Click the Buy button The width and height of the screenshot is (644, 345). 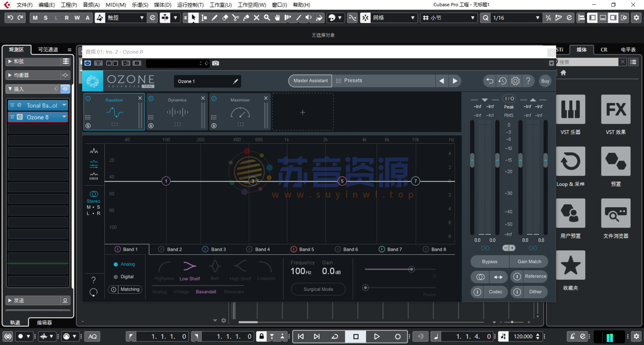pyautogui.click(x=545, y=81)
